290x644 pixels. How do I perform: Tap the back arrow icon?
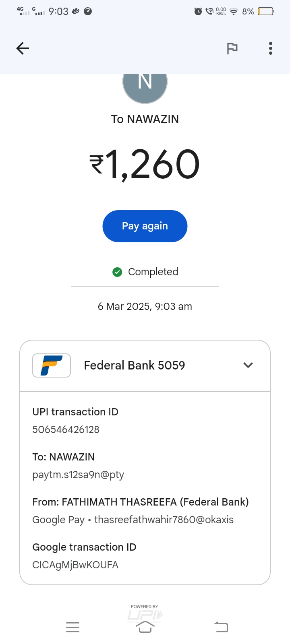(23, 49)
